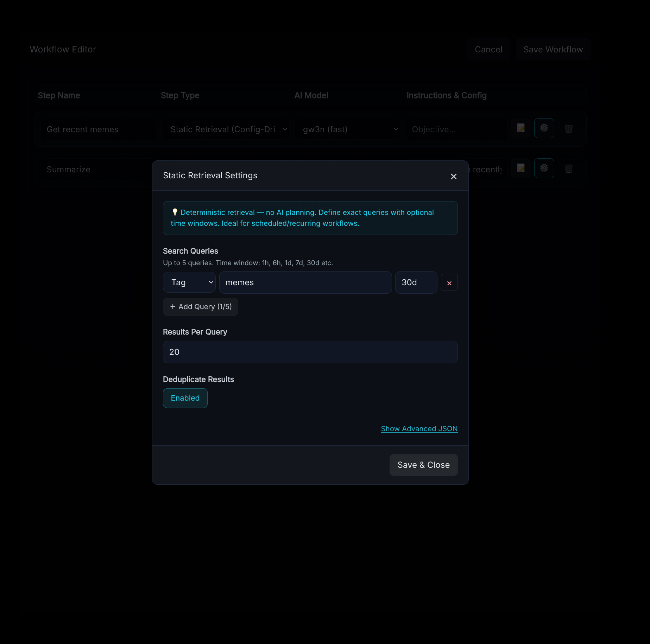
Task: Open settings gear for Summarize step
Action: point(544,168)
